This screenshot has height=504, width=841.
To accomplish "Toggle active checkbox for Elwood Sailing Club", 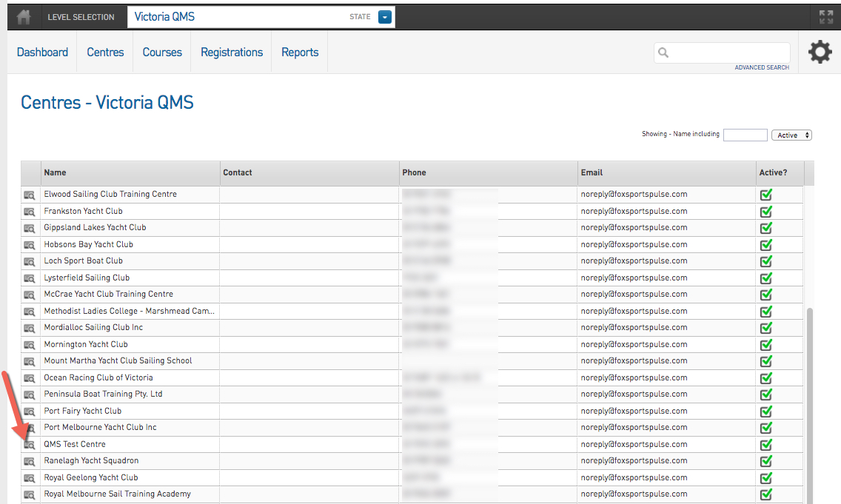I will click(766, 195).
